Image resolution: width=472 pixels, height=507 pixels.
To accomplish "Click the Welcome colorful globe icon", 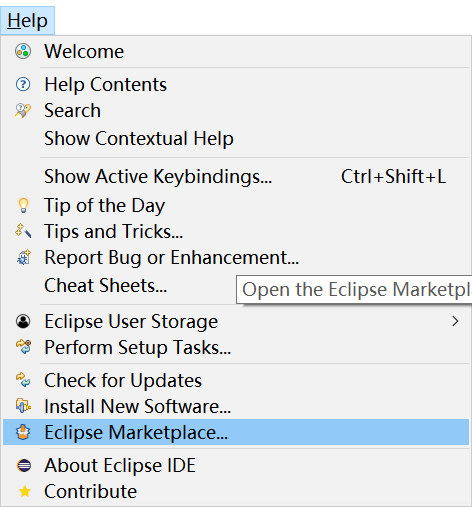I will [23, 51].
